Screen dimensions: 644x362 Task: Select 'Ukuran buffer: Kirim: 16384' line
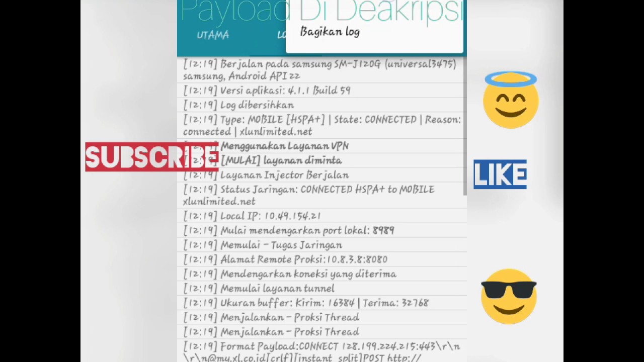click(x=322, y=303)
